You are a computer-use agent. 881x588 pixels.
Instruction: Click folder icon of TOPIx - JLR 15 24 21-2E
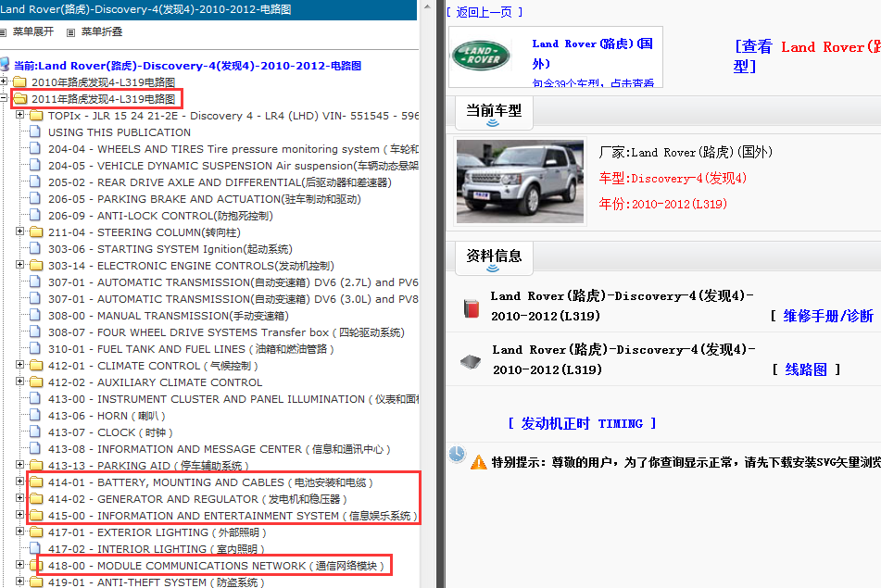[36, 116]
